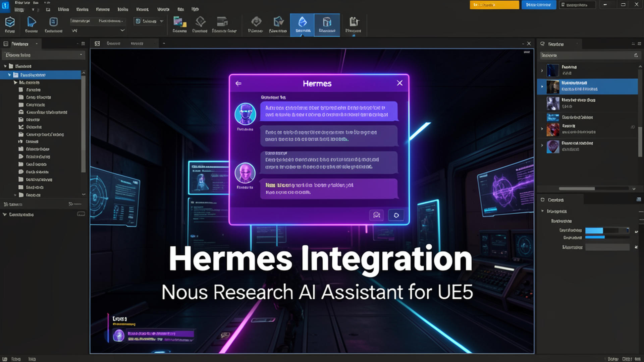The height and width of the screenshot is (362, 644).
Task: Click the refresh icon beside right panel search
Action: point(636,55)
